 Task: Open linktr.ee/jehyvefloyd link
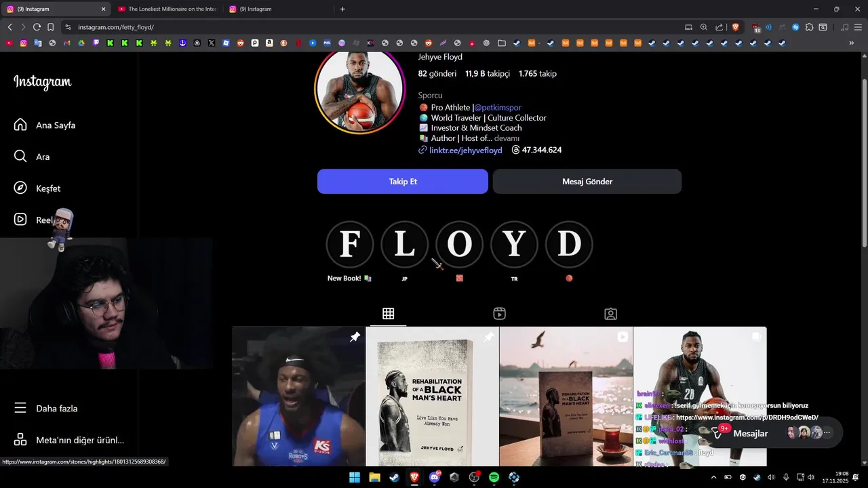point(465,150)
